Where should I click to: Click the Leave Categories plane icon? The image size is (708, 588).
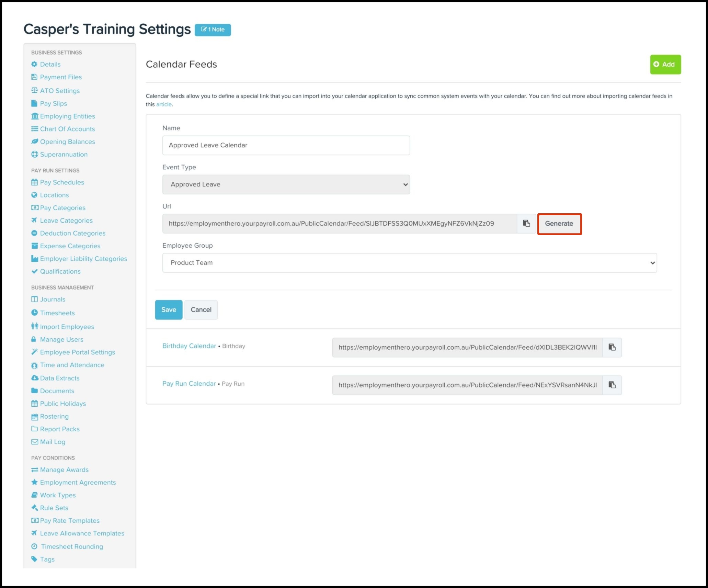coord(34,220)
